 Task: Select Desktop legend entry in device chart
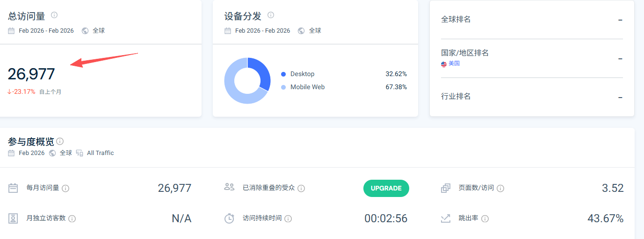302,74
